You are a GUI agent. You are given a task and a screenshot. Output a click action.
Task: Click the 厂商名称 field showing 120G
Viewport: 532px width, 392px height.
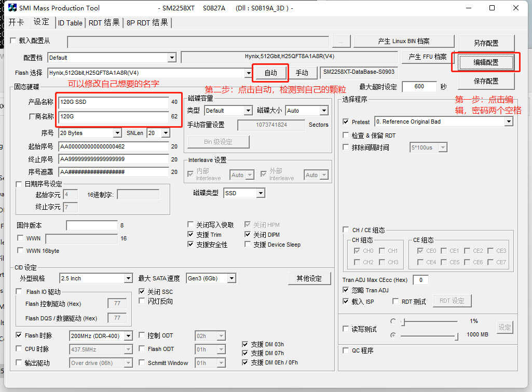point(114,116)
